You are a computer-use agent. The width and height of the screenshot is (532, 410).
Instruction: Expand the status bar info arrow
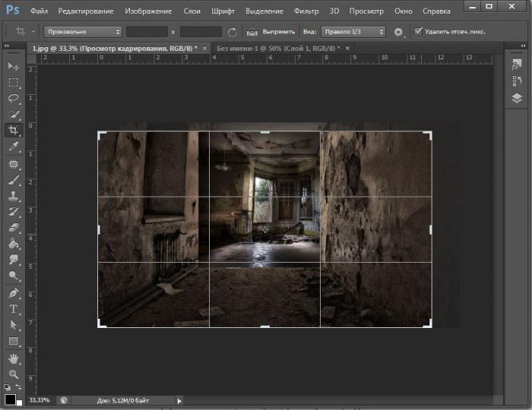179,401
